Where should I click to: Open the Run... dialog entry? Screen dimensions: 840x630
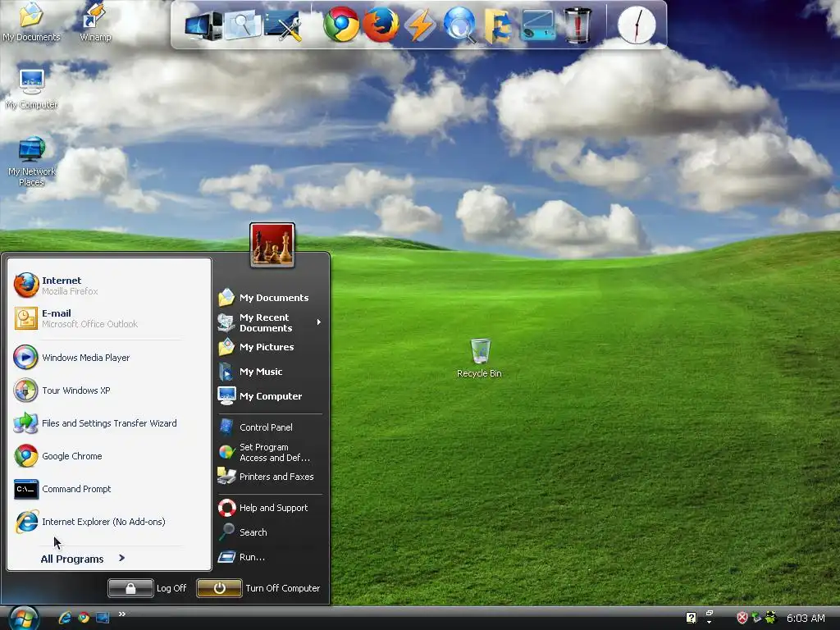270,557
